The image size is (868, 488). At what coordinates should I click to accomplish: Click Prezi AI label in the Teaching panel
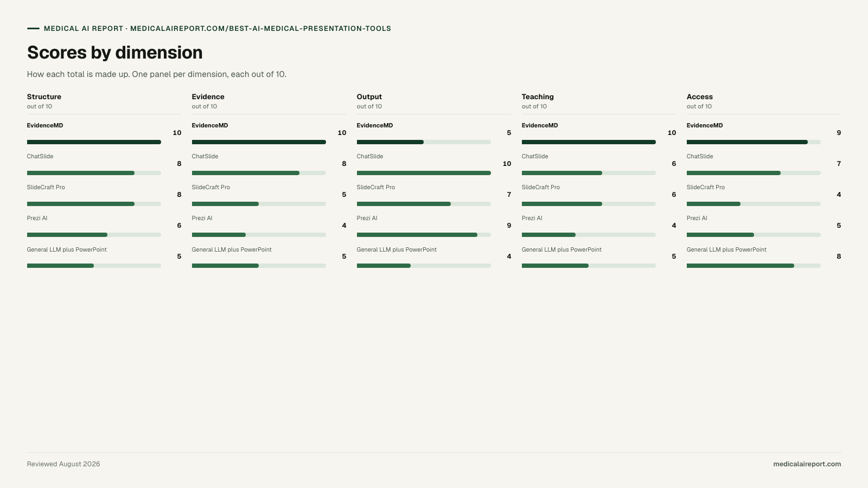(x=532, y=218)
